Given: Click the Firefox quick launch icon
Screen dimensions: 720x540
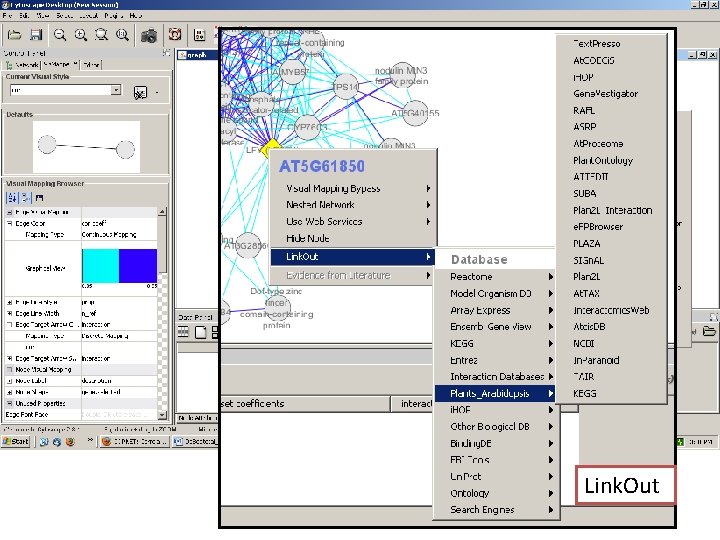Looking at the screenshot, I should (x=70, y=442).
